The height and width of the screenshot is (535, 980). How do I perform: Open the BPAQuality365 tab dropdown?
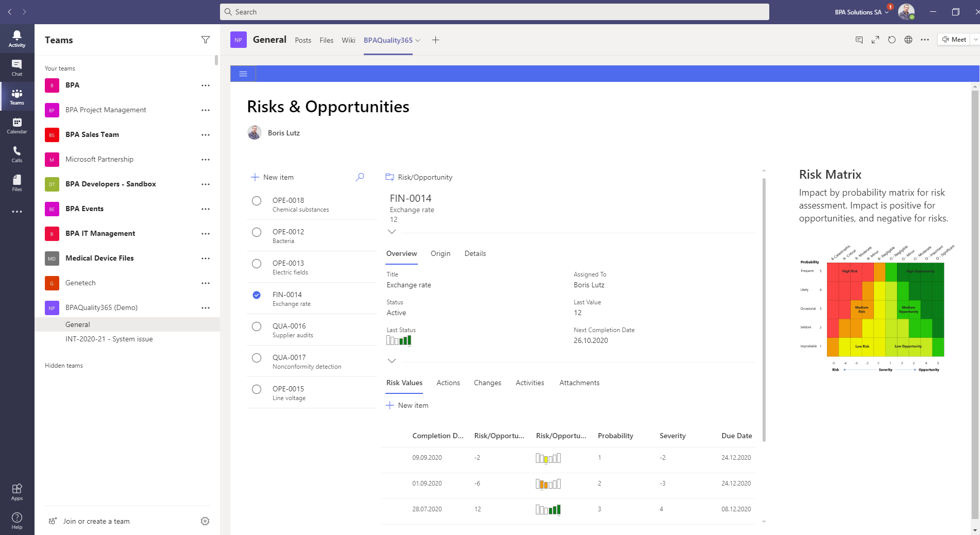click(x=418, y=40)
